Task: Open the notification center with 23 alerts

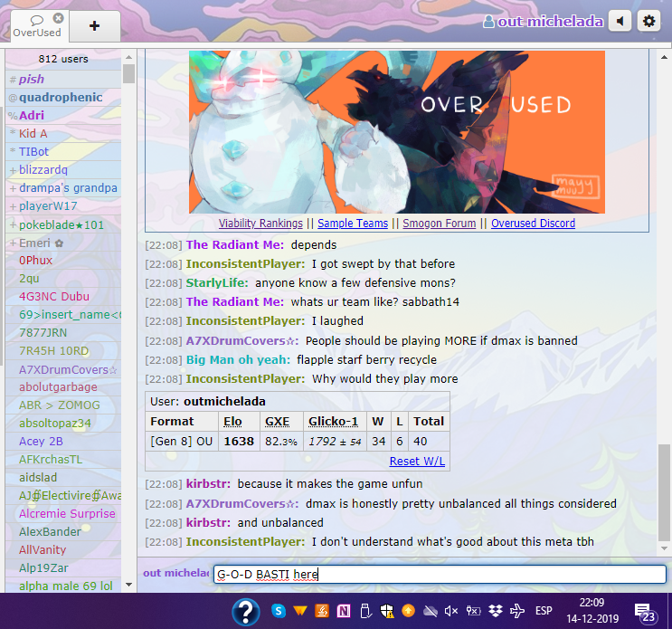Action: (x=645, y=613)
